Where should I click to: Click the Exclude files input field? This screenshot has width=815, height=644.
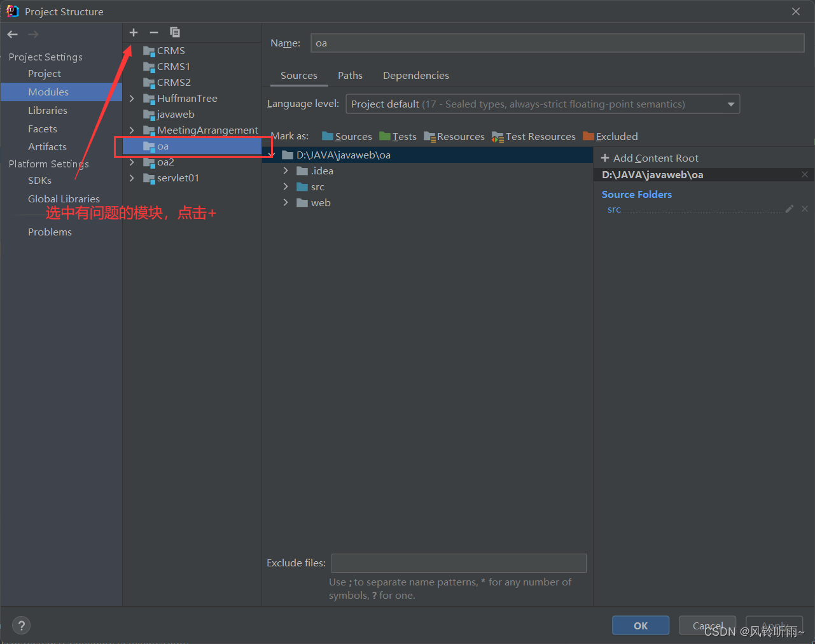point(459,563)
